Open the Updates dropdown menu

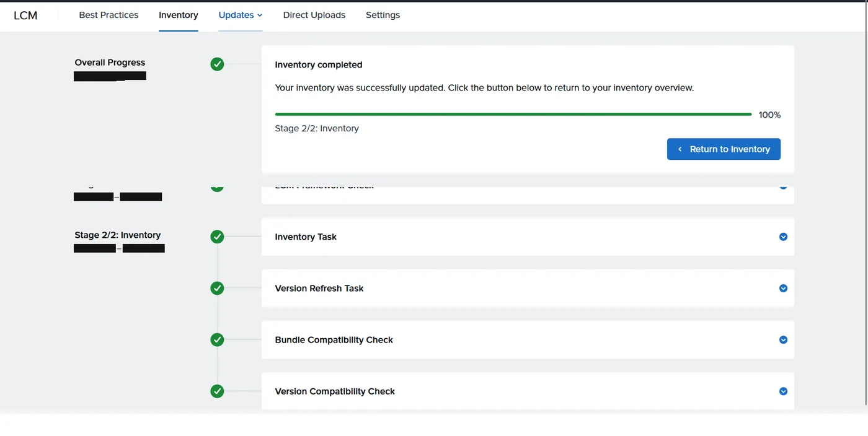[x=241, y=15]
